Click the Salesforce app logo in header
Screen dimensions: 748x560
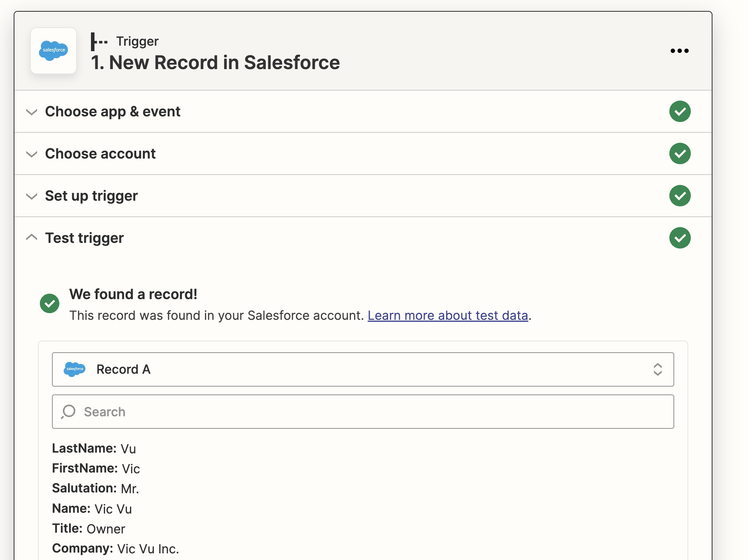coord(53,51)
